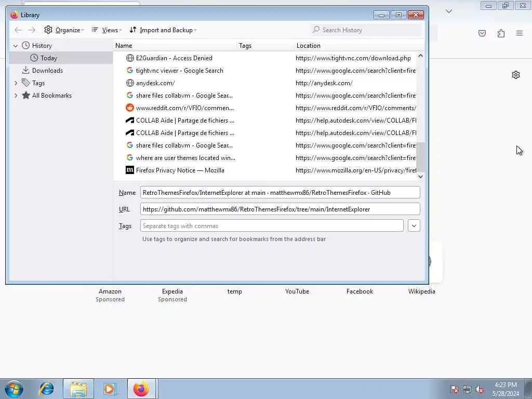532x399 pixels.
Task: Open the YouTube shortcut tile
Action: [x=297, y=291]
